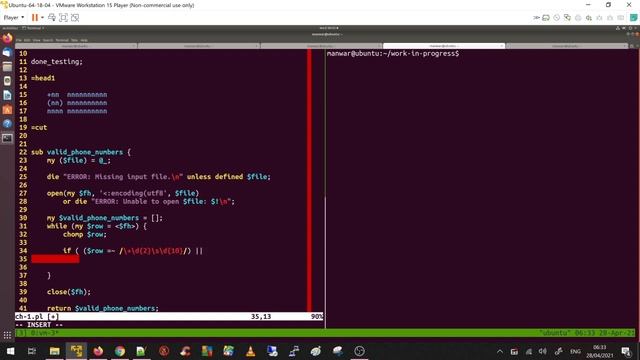Click the VMware network adapter icon
The image size is (640, 360).
[567, 18]
